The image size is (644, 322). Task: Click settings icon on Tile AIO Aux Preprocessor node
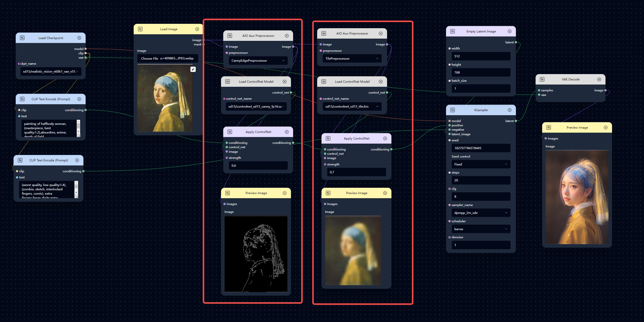pos(324,33)
